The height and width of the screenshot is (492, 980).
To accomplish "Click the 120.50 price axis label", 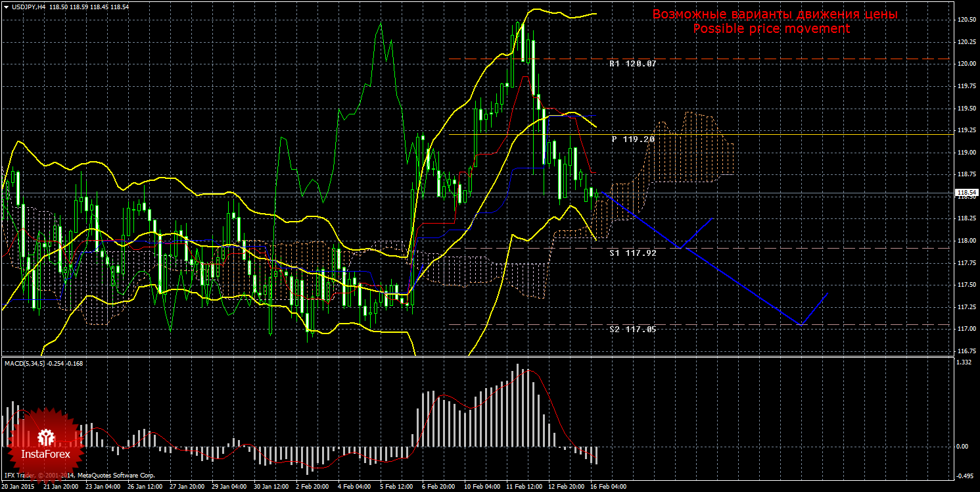I will click(966, 20).
